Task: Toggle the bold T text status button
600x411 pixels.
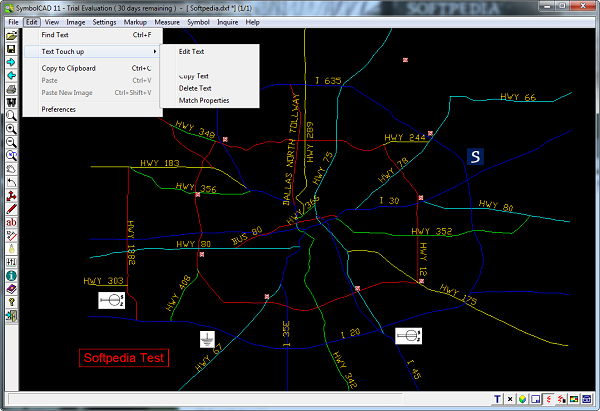Action: [497, 401]
